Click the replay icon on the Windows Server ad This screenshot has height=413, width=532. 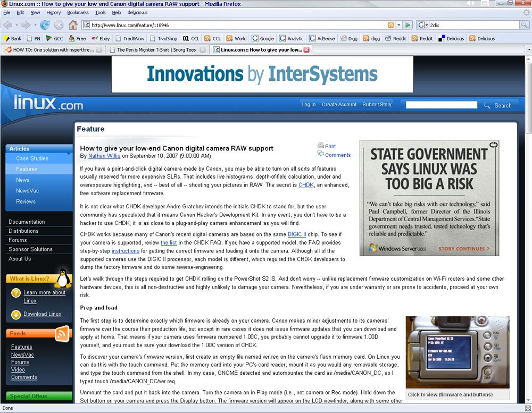pyautogui.click(x=493, y=145)
